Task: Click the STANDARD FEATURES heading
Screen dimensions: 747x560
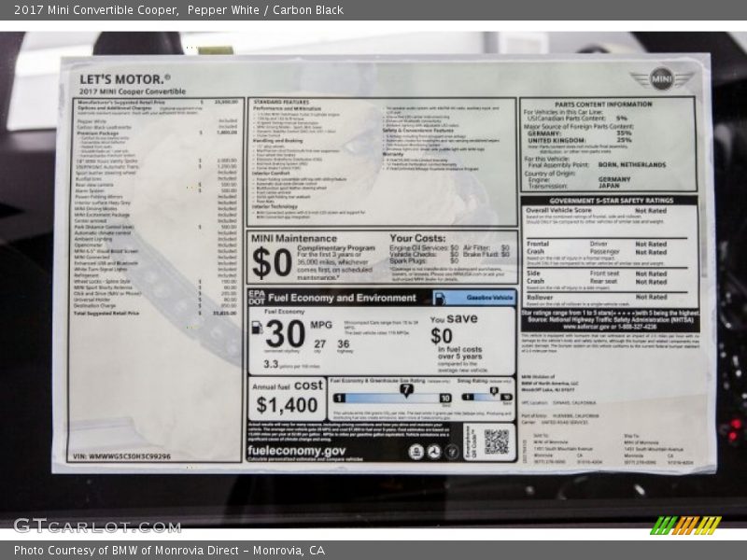Action: (281, 102)
